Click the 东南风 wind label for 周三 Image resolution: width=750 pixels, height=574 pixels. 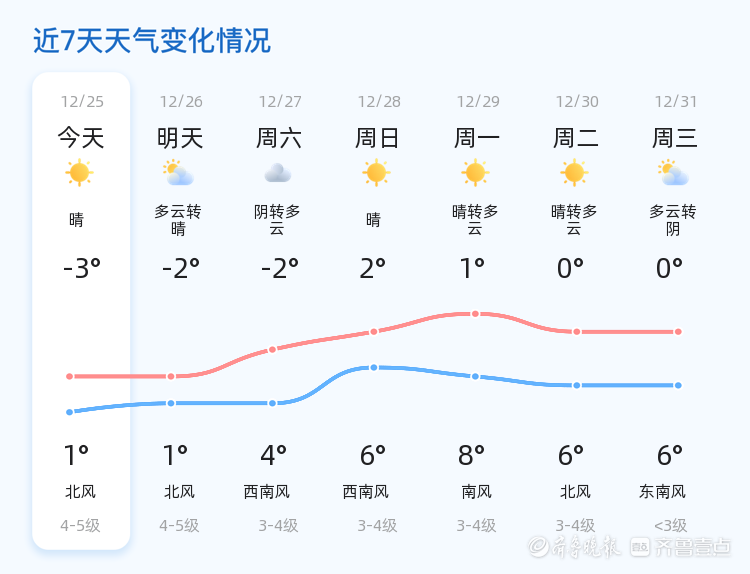pos(662,491)
